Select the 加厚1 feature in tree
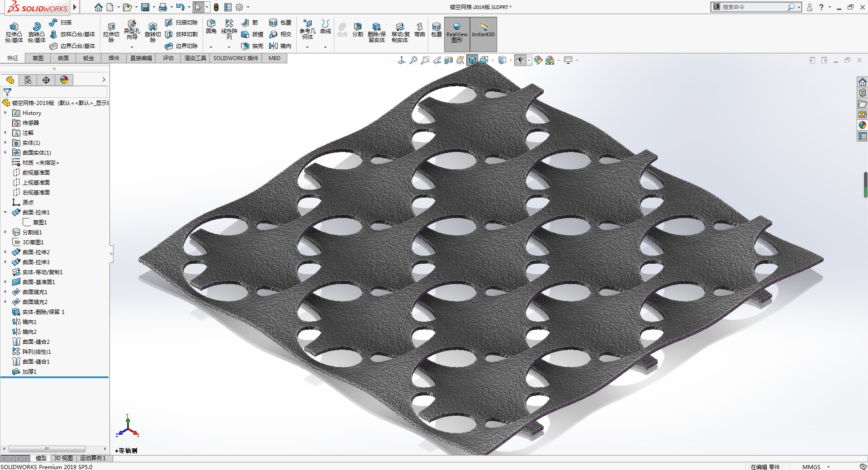The width and height of the screenshot is (868, 470). tap(29, 371)
